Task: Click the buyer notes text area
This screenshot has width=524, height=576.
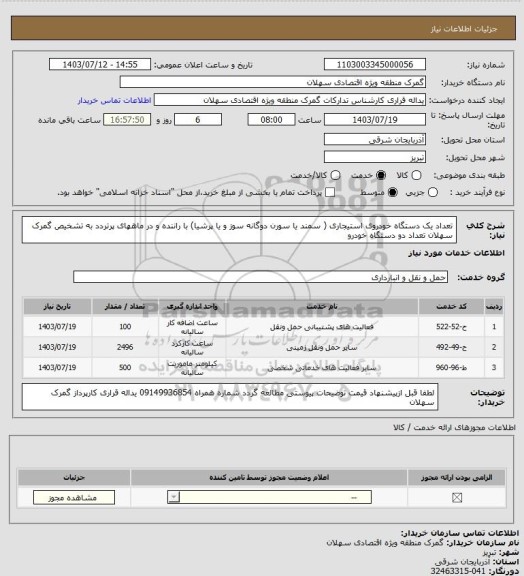Action: click(x=230, y=397)
